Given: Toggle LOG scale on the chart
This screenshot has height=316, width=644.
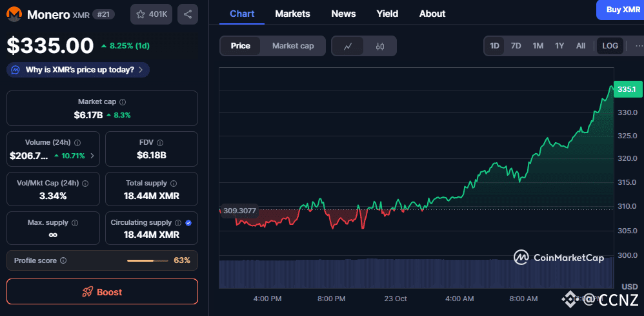Looking at the screenshot, I should tap(610, 46).
